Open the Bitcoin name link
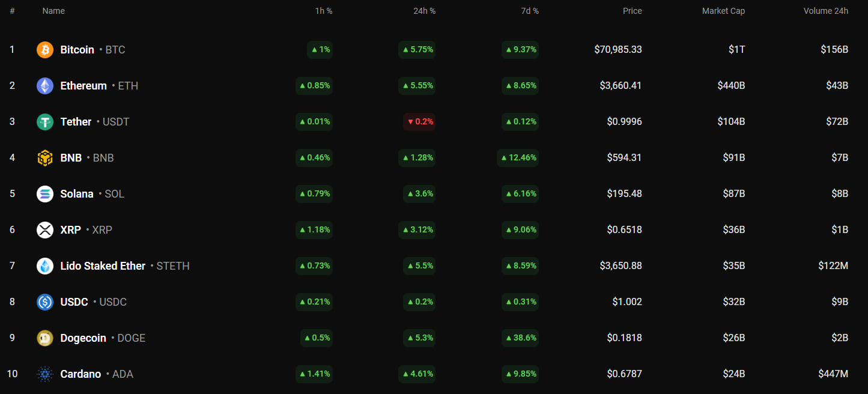 [x=77, y=50]
